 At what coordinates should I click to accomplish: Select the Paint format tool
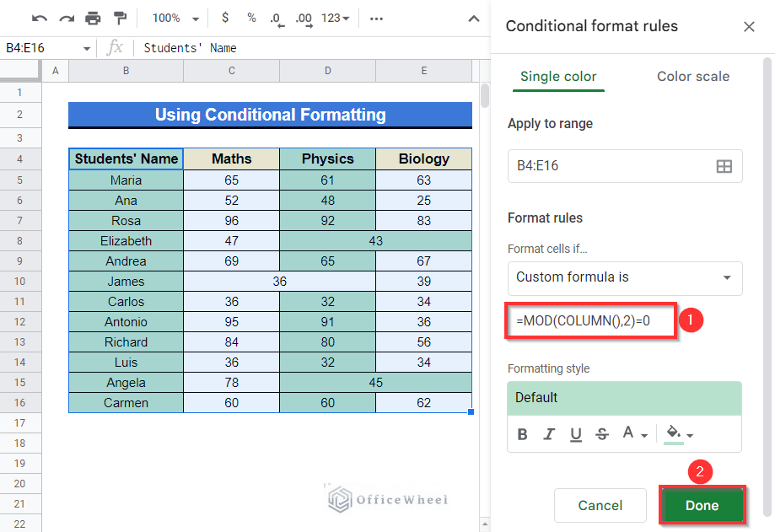[119, 18]
